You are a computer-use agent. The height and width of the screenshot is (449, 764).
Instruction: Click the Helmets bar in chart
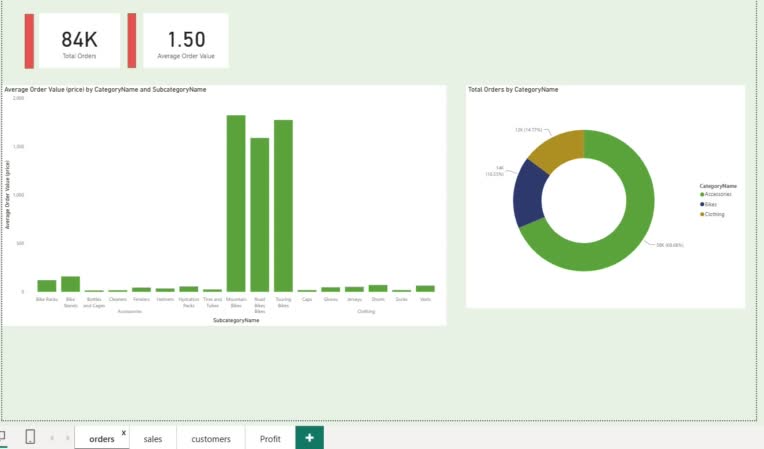pyautogui.click(x=165, y=290)
